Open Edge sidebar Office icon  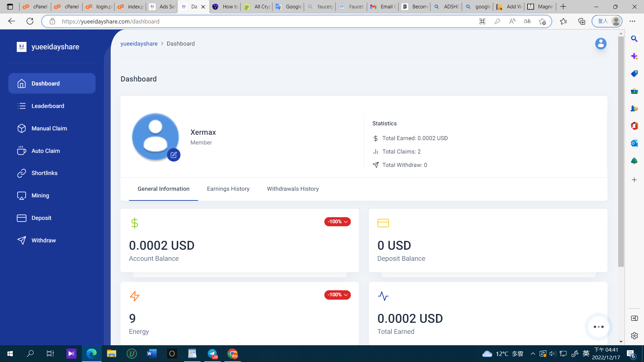coord(634,126)
